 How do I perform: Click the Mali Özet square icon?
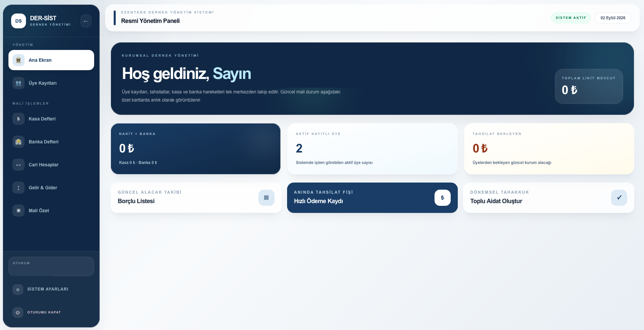(19, 211)
